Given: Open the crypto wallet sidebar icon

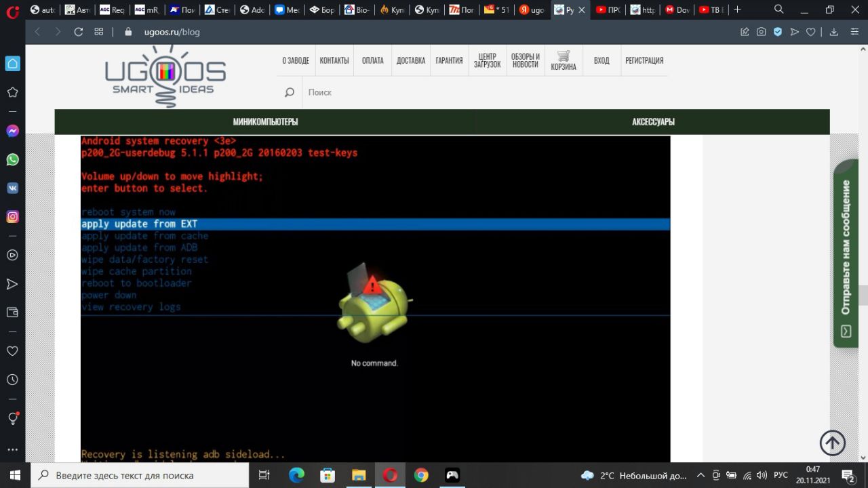Looking at the screenshot, I should coord(12,312).
